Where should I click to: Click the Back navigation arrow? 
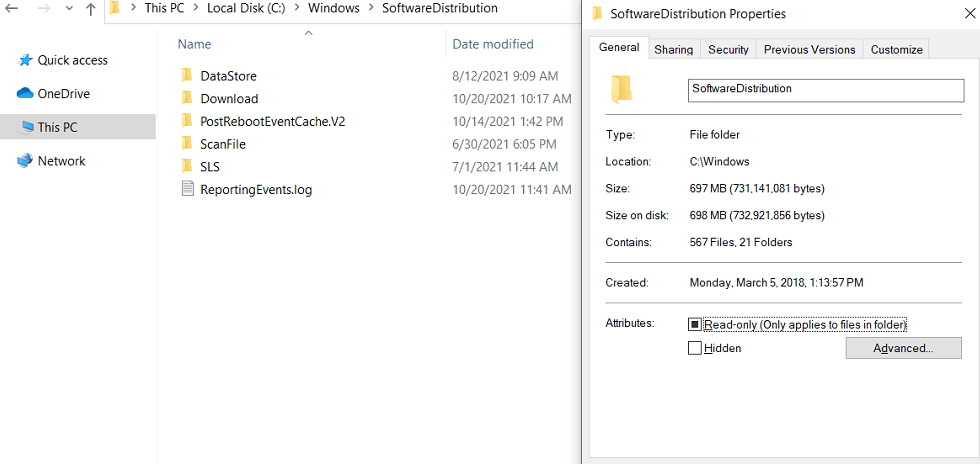13,9
